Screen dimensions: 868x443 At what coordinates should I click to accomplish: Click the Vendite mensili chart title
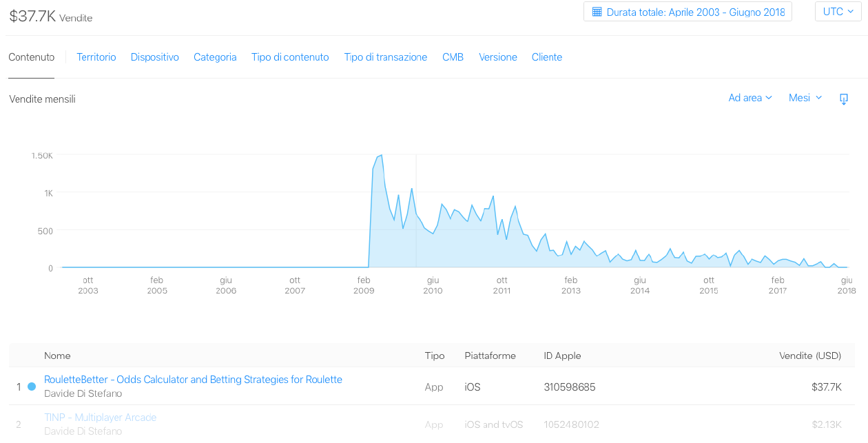point(43,99)
